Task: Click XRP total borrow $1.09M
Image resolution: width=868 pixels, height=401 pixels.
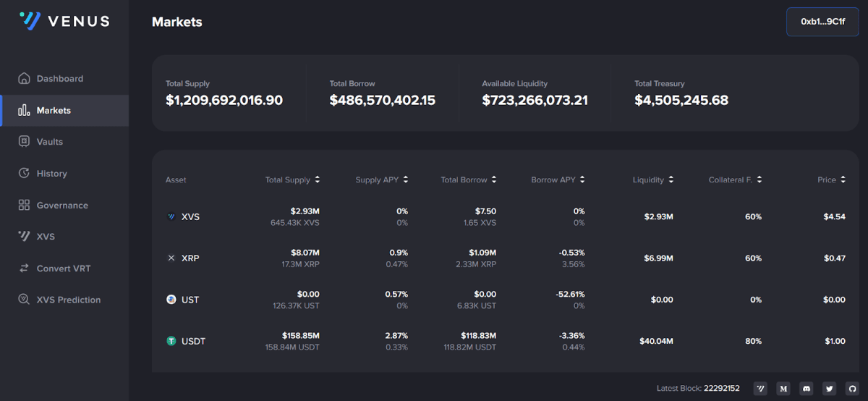Action: [x=481, y=253]
